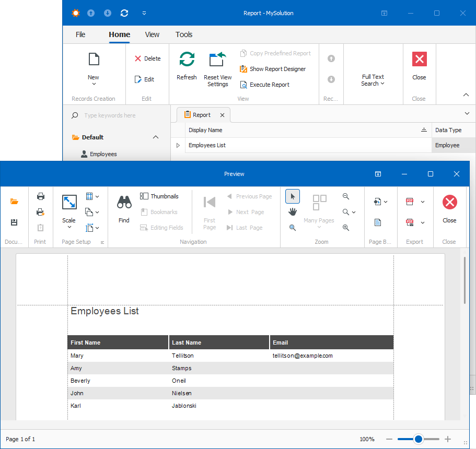Click the plus button on zoom slider

pos(448,439)
